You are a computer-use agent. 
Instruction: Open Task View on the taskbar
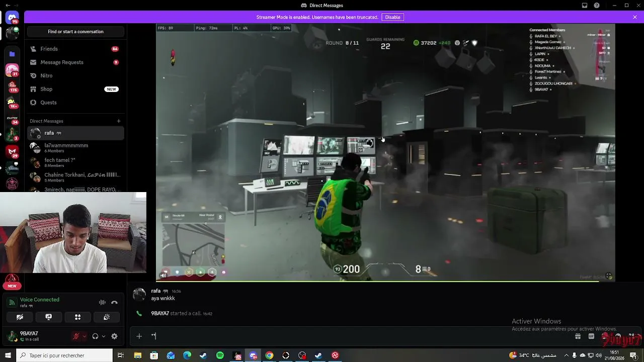[121, 355]
